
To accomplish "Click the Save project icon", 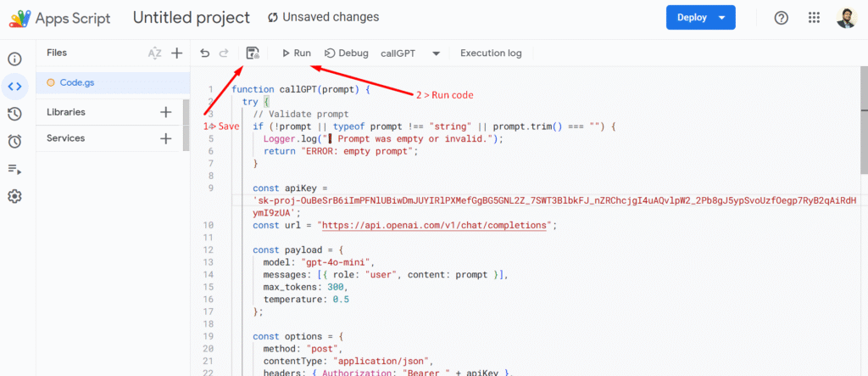I will (x=253, y=53).
